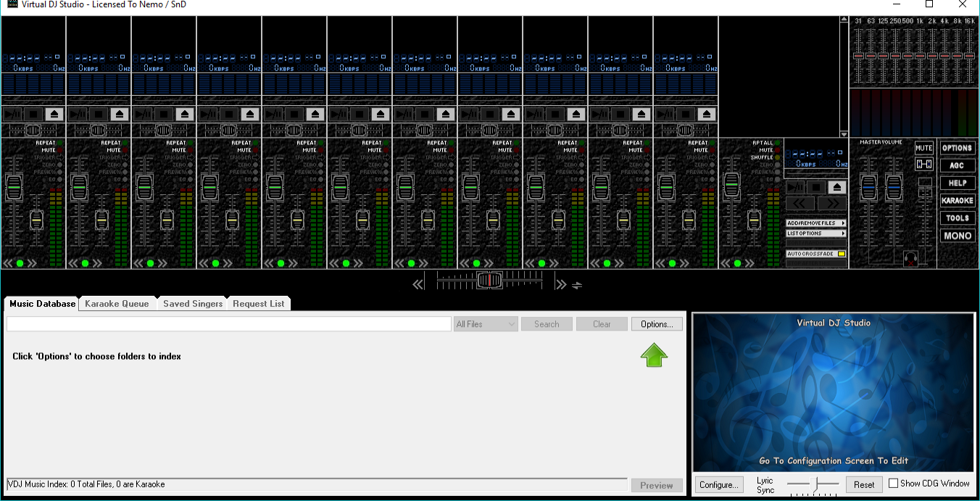The image size is (980, 501).
Task: Click the music database search field
Action: pyautogui.click(x=229, y=324)
